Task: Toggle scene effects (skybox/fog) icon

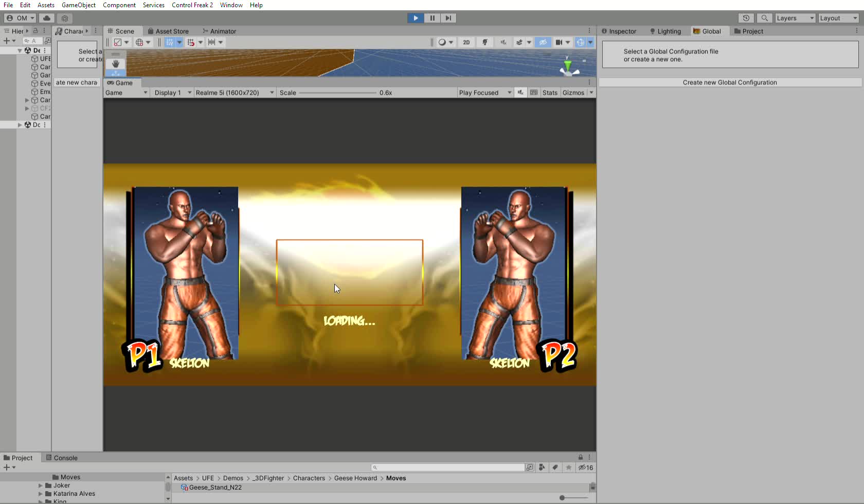Action: [x=519, y=43]
